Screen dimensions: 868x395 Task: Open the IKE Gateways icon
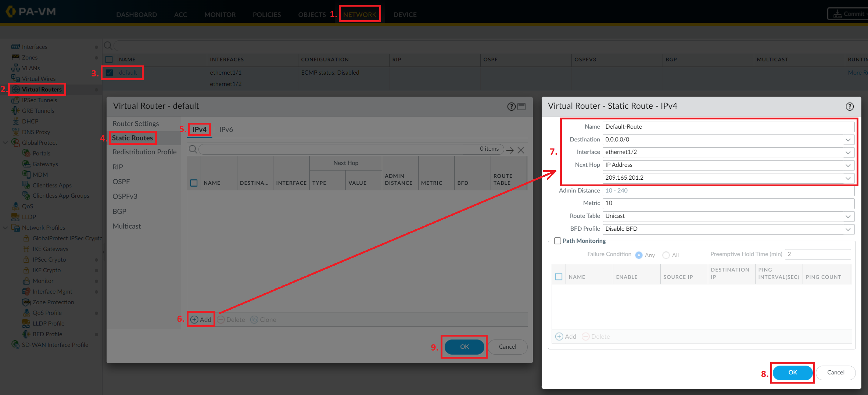click(26, 249)
